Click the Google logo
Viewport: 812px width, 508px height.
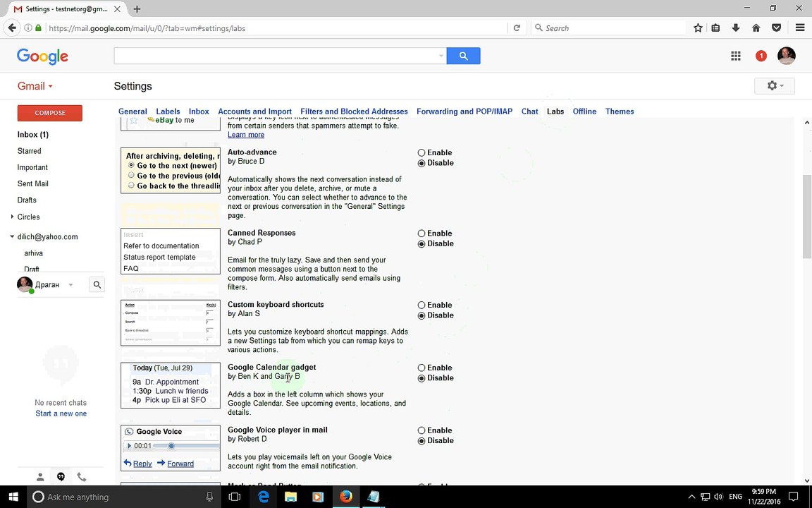[x=42, y=56]
